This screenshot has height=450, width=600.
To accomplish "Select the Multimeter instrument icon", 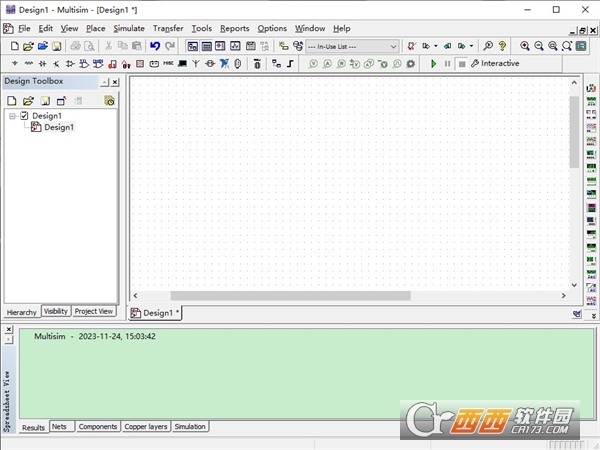I will click(591, 88).
